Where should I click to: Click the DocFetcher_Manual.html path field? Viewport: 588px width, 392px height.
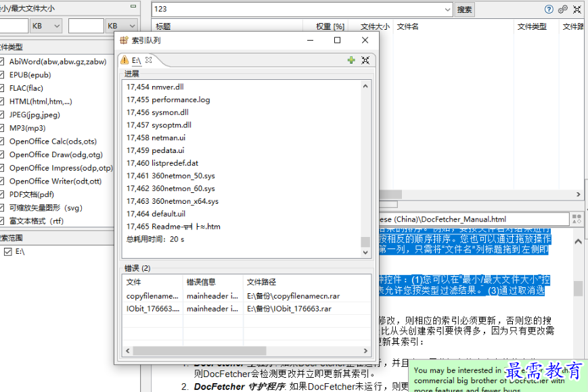tap(474, 219)
